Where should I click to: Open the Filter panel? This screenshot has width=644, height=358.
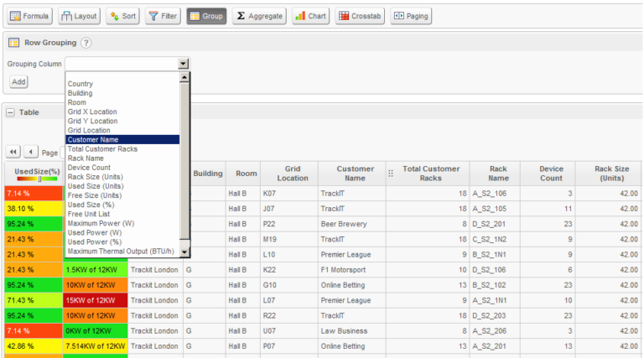163,16
